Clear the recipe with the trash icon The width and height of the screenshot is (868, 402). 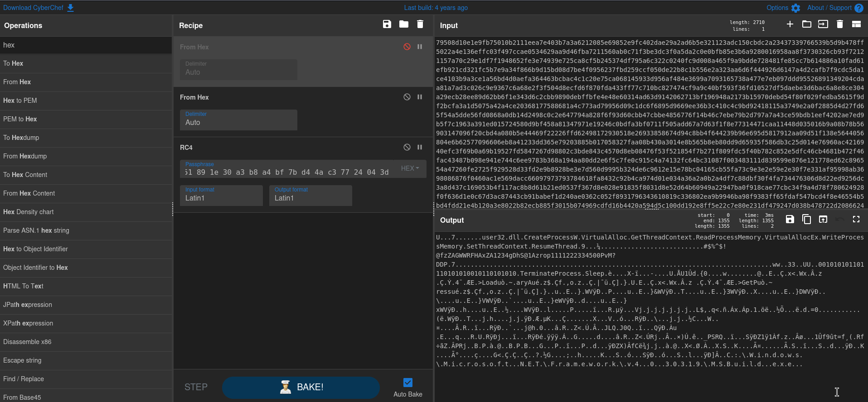click(420, 24)
